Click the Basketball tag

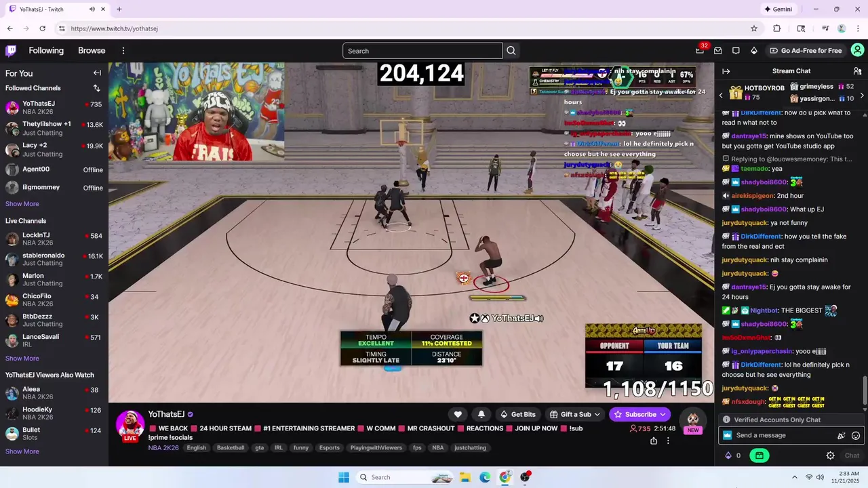231,448
